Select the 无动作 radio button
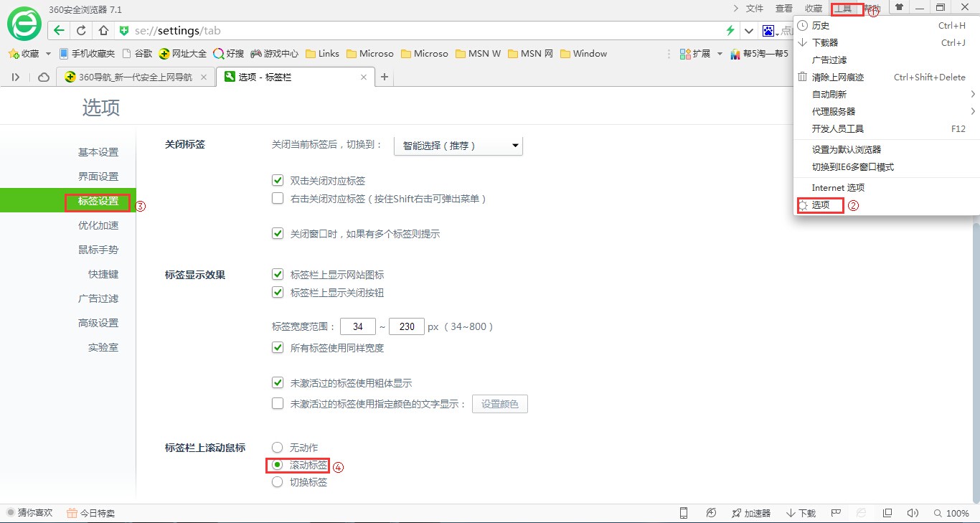The height and width of the screenshot is (523, 980). (x=278, y=447)
